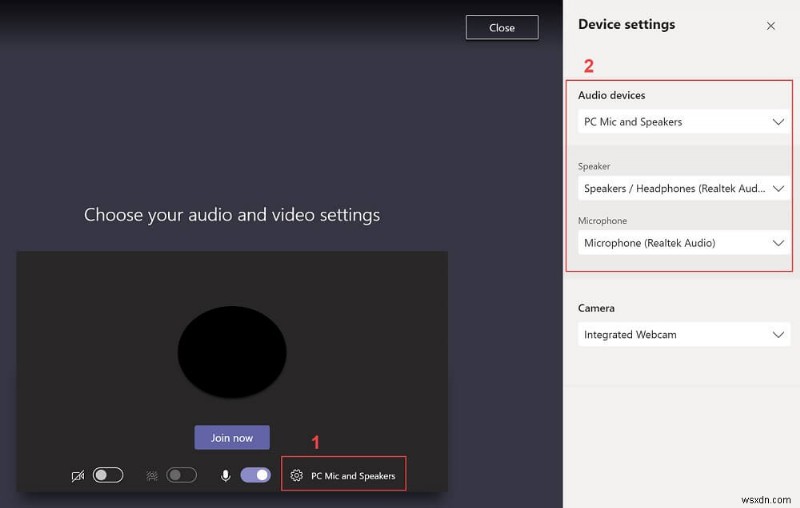This screenshot has width=800, height=508.
Task: Click the Microphone field label
Action: [602, 221]
